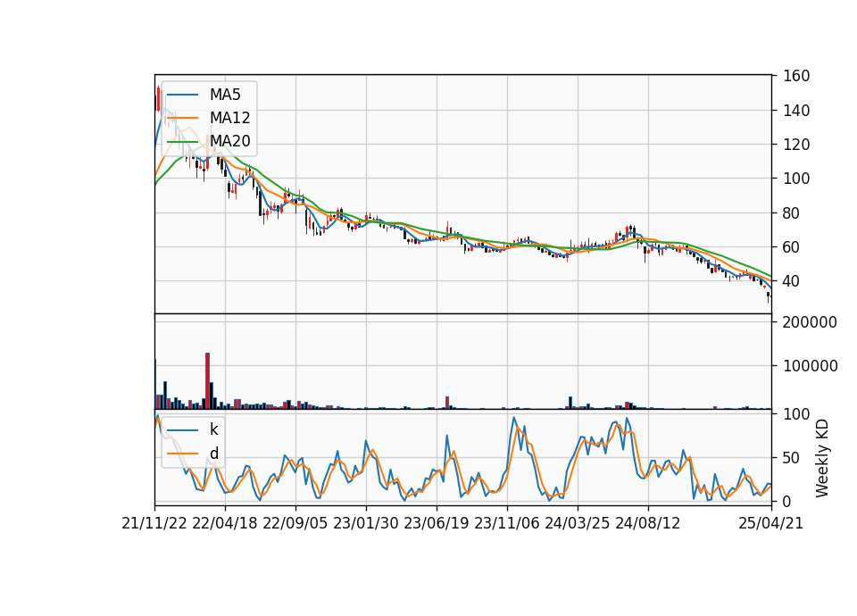This screenshot has height=616, width=857.
Task: Click the orange MA12 line sample in legend
Action: (182, 118)
